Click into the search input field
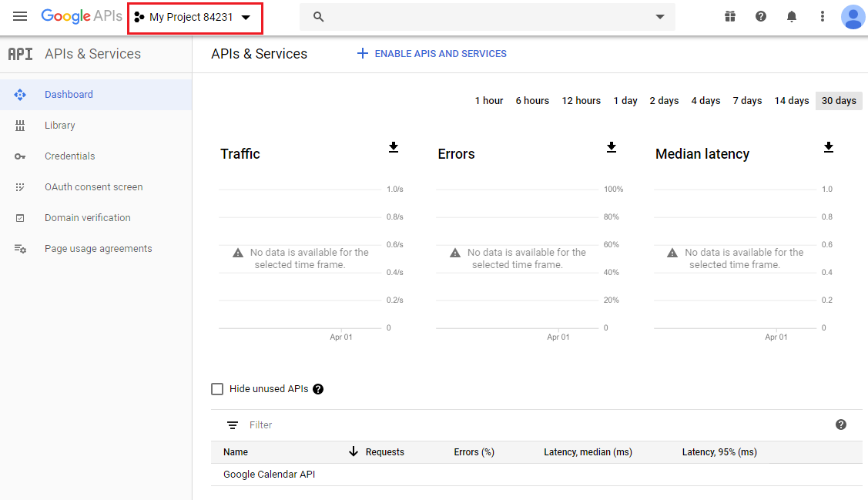Image resolution: width=868 pixels, height=500 pixels. click(487, 17)
